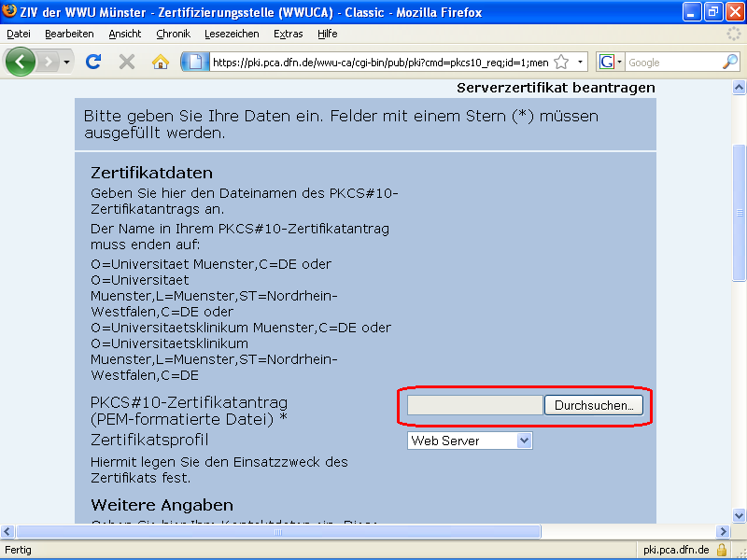Reload the current page
Viewport: 747px width, 560px height.
point(93,62)
